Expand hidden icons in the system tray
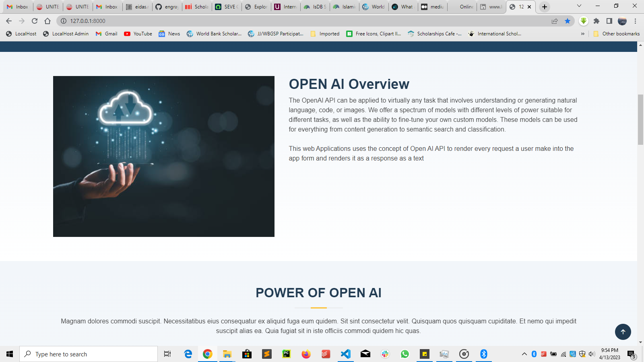Viewport: 644px width, 362px height. (524, 354)
